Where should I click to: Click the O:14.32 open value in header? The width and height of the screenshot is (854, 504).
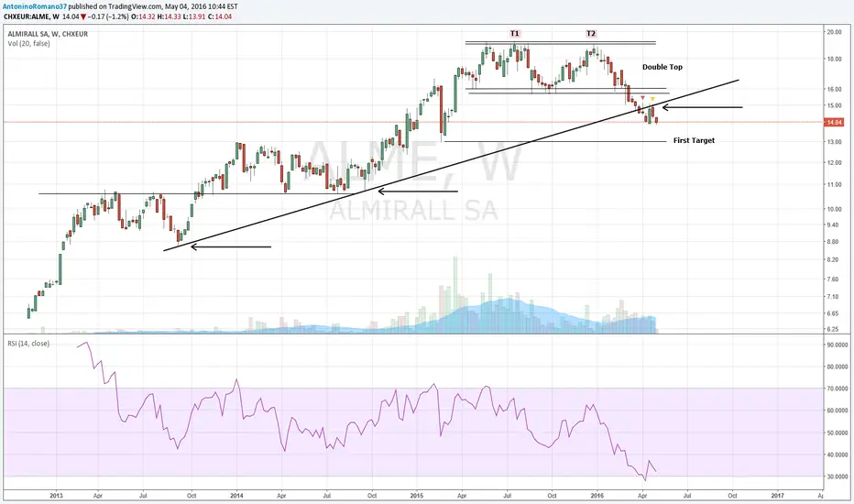145,16
